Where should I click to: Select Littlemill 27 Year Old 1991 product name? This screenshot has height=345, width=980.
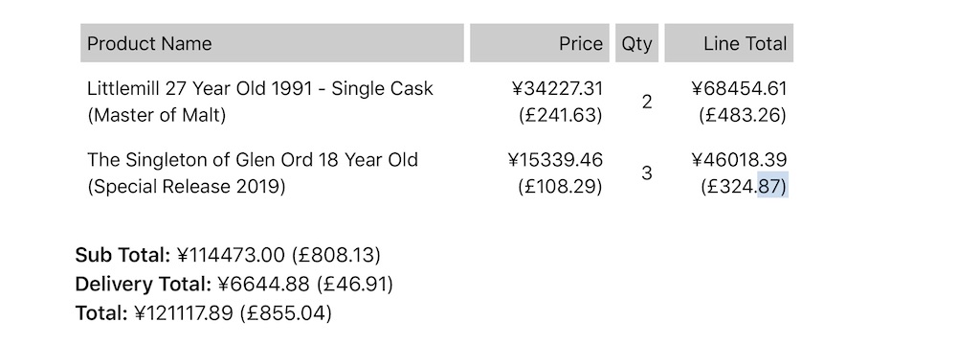(x=260, y=88)
